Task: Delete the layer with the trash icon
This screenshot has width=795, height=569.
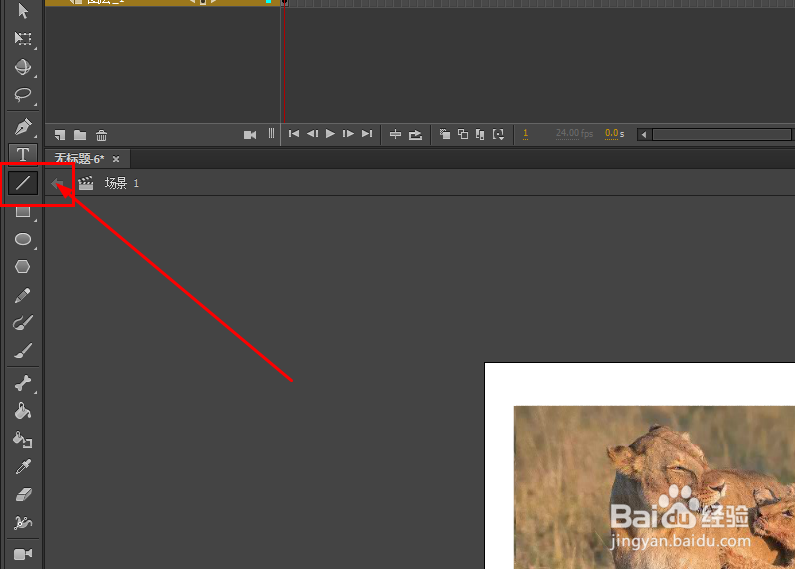Action: tap(101, 135)
